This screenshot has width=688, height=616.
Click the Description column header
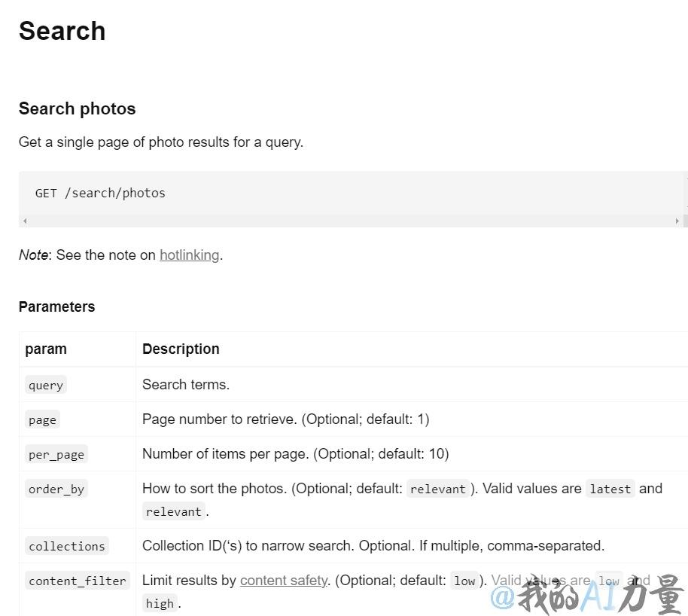click(x=181, y=349)
